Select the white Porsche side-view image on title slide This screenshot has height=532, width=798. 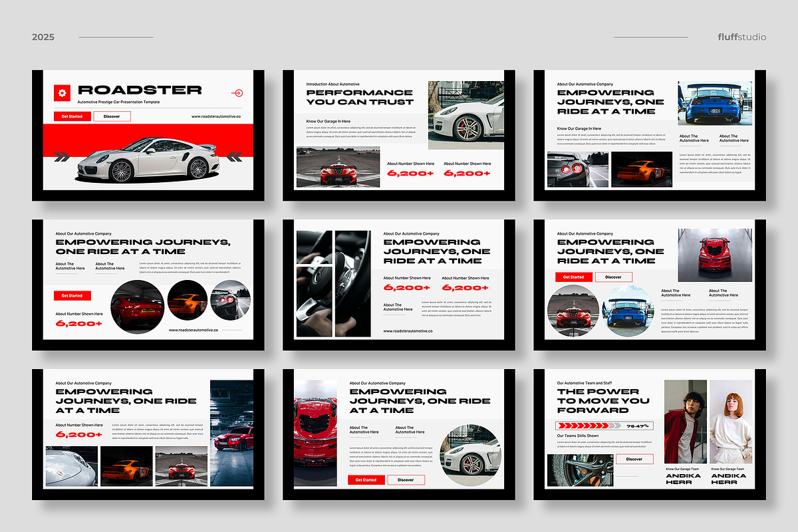[x=148, y=160]
